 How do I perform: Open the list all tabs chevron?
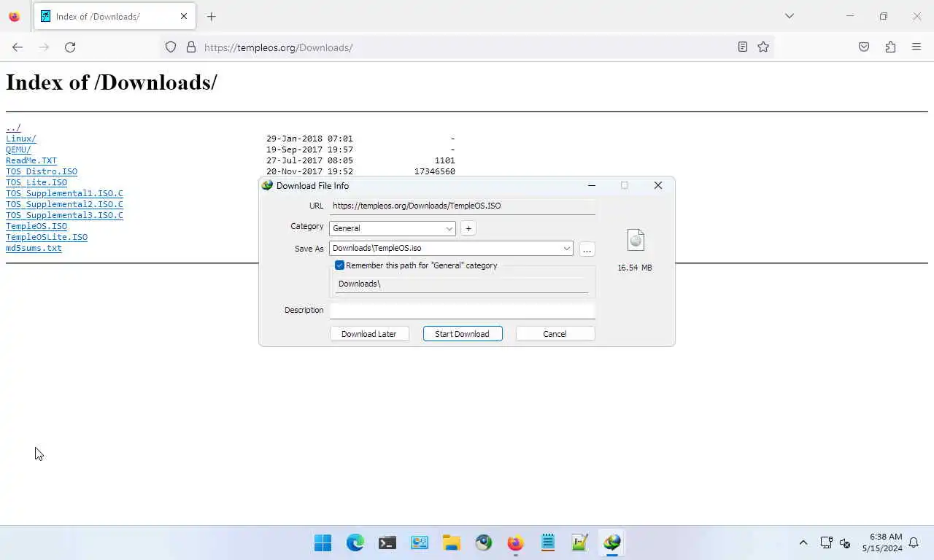790,16
